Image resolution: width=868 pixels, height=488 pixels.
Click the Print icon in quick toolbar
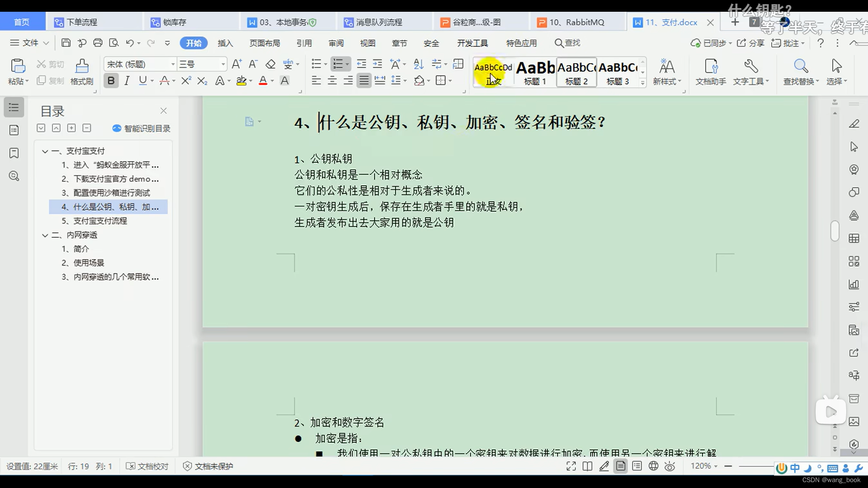pyautogui.click(x=98, y=43)
